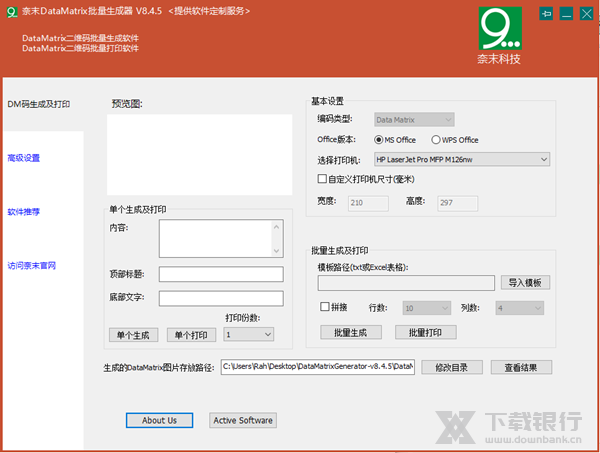This screenshot has width=600, height=453.
Task: Expand the 打印份数 copies dropdown
Action: (x=249, y=334)
